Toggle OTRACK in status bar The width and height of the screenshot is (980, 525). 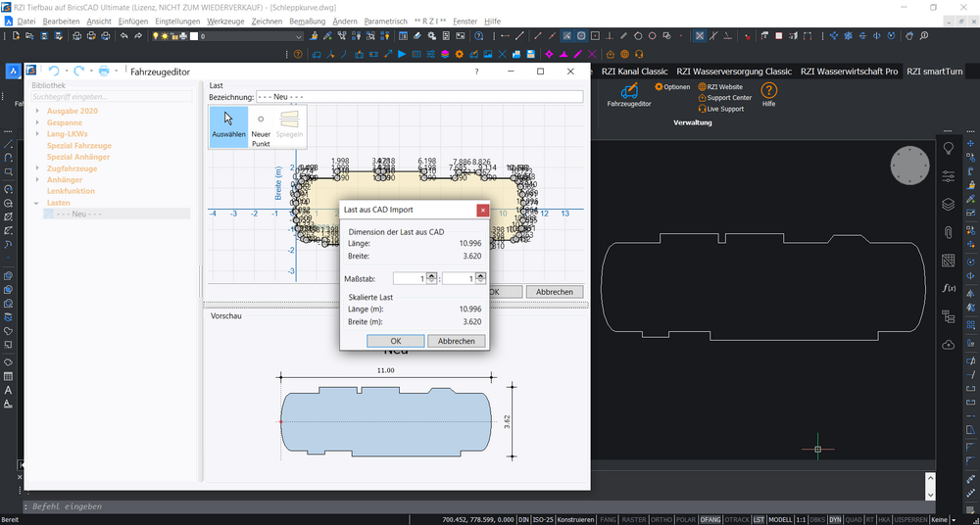pyautogui.click(x=736, y=519)
